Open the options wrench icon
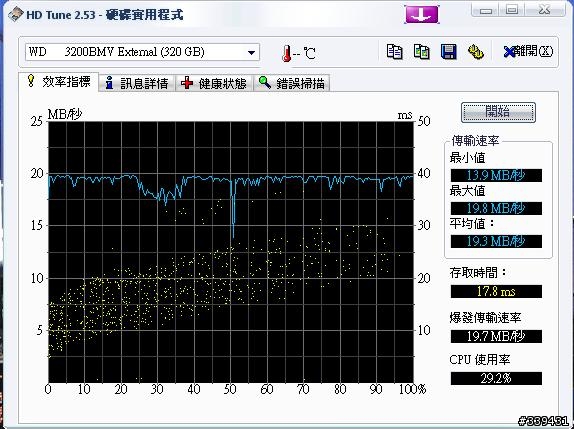Viewport: 574px width, 429px height. 476,52
